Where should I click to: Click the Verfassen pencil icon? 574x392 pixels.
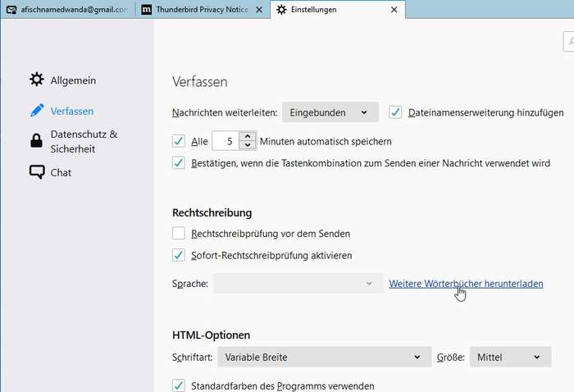[36, 111]
